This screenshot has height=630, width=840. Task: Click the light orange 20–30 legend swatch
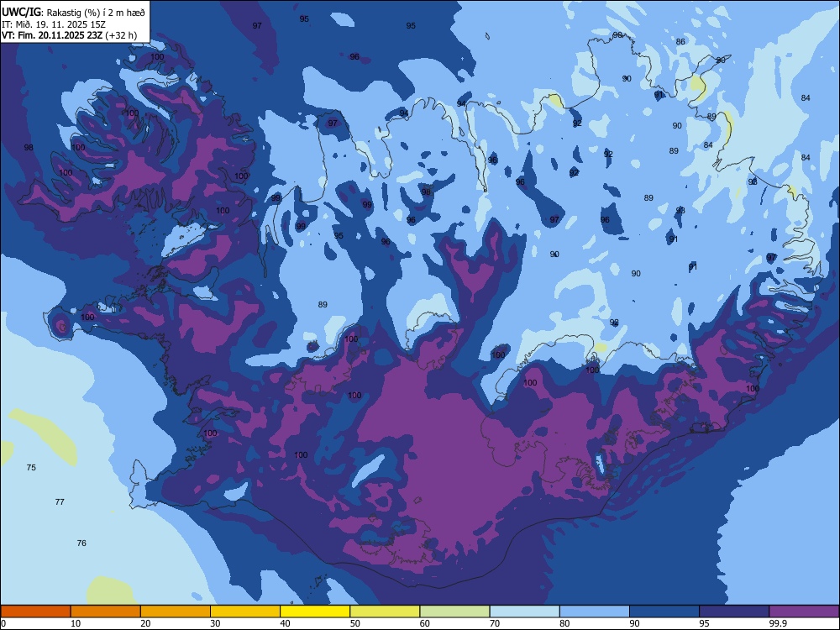176,612
